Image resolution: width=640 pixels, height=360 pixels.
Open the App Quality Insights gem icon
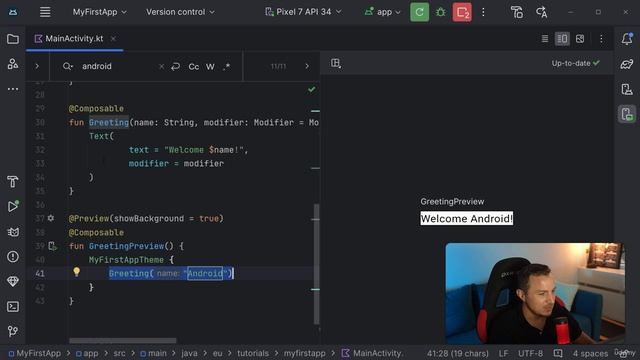[x=13, y=281]
